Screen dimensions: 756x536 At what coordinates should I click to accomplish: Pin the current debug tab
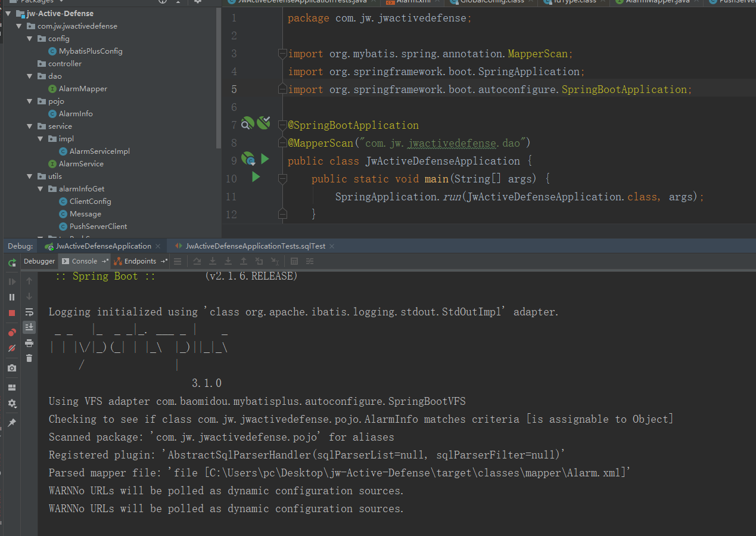tap(12, 422)
